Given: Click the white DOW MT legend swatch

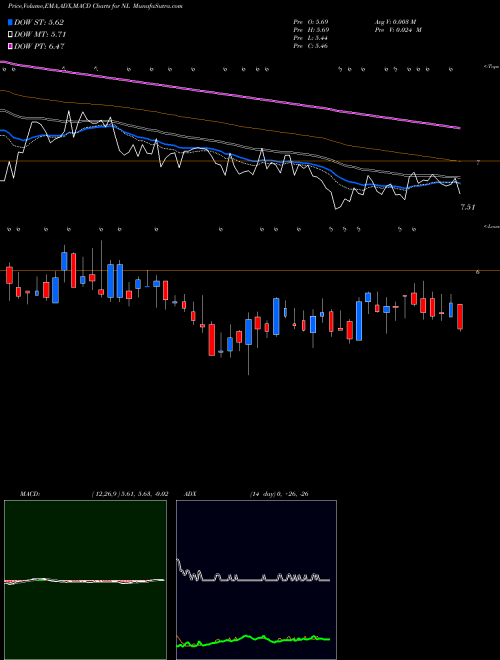Looking at the screenshot, I should (x=10, y=34).
